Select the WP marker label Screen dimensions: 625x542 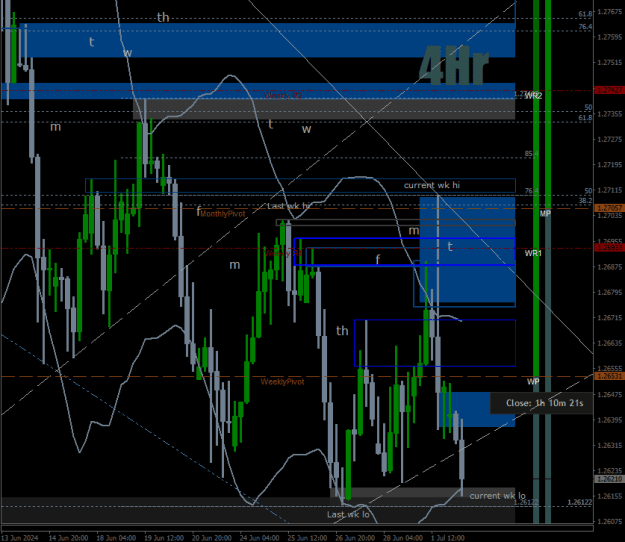point(533,382)
